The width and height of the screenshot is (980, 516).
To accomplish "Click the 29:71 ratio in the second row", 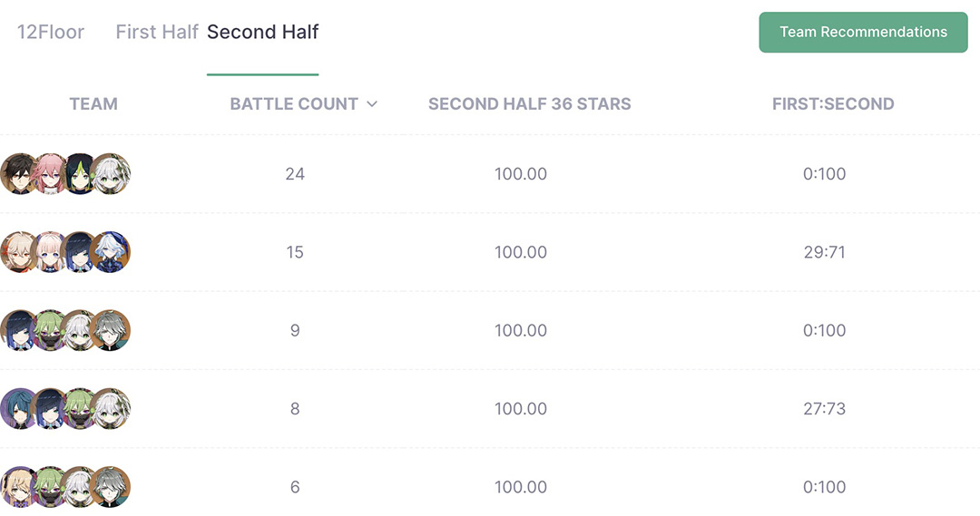I will click(x=824, y=252).
